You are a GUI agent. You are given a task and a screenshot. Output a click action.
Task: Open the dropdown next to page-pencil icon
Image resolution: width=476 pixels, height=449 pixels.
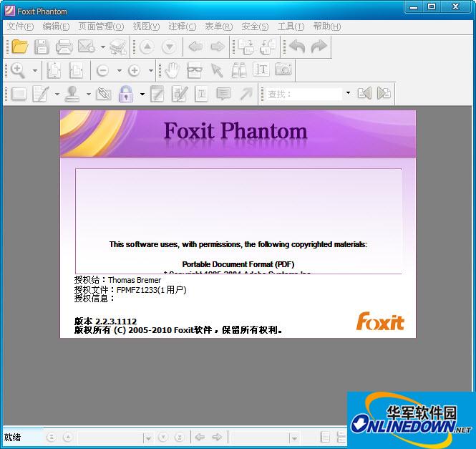[x=57, y=95]
